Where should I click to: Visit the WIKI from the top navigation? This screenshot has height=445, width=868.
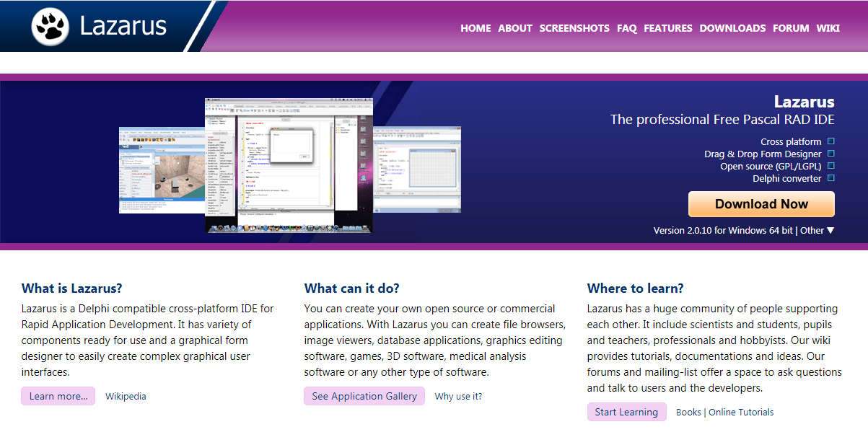pos(828,28)
